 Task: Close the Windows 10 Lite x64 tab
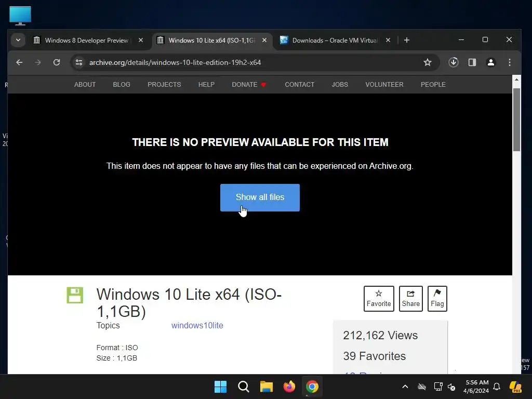(x=264, y=40)
